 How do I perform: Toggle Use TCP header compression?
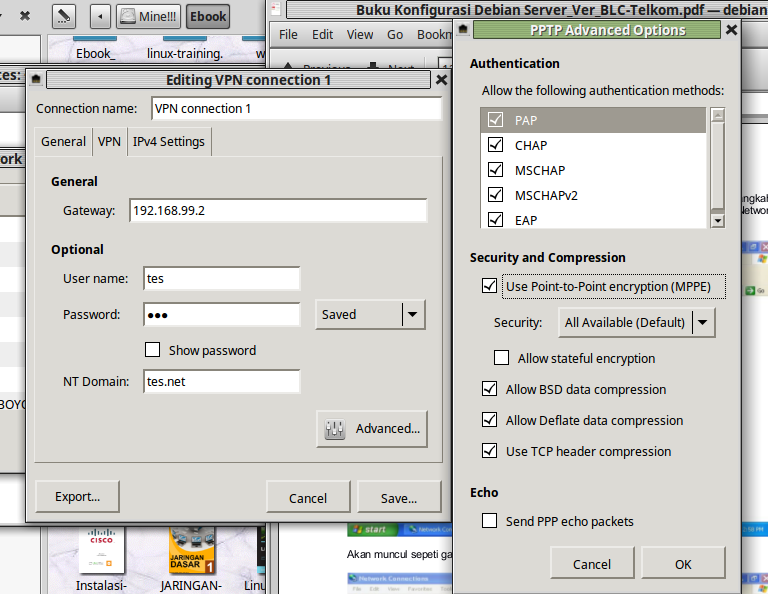coord(489,451)
